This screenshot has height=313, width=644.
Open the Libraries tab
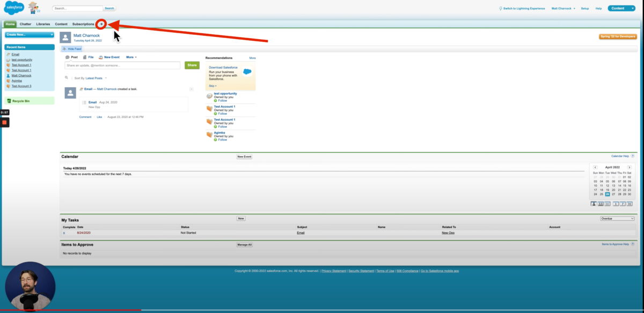coord(43,24)
